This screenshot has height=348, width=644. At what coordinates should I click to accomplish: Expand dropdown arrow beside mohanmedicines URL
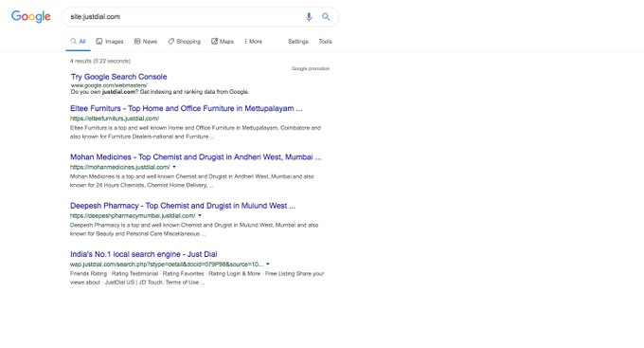174,167
